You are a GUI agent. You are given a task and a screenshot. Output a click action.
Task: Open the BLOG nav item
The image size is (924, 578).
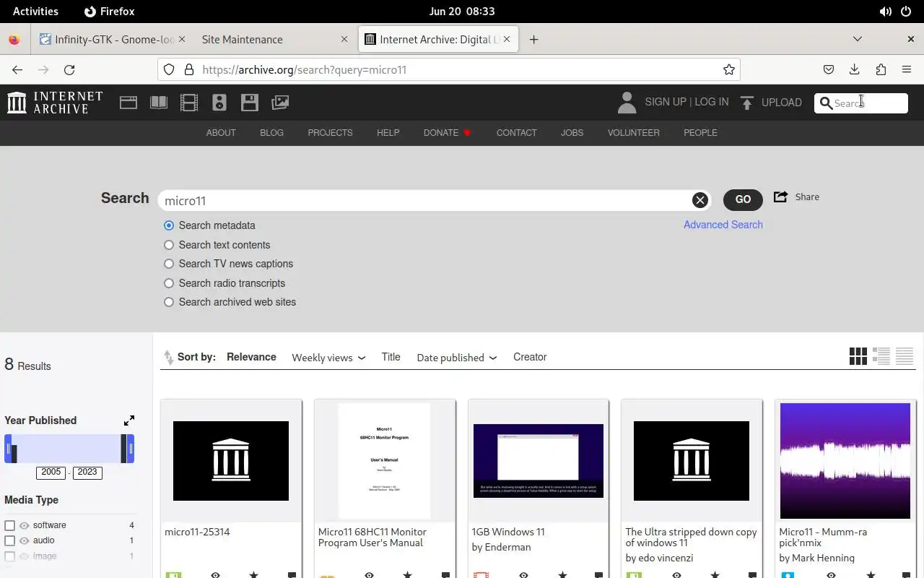271,133
